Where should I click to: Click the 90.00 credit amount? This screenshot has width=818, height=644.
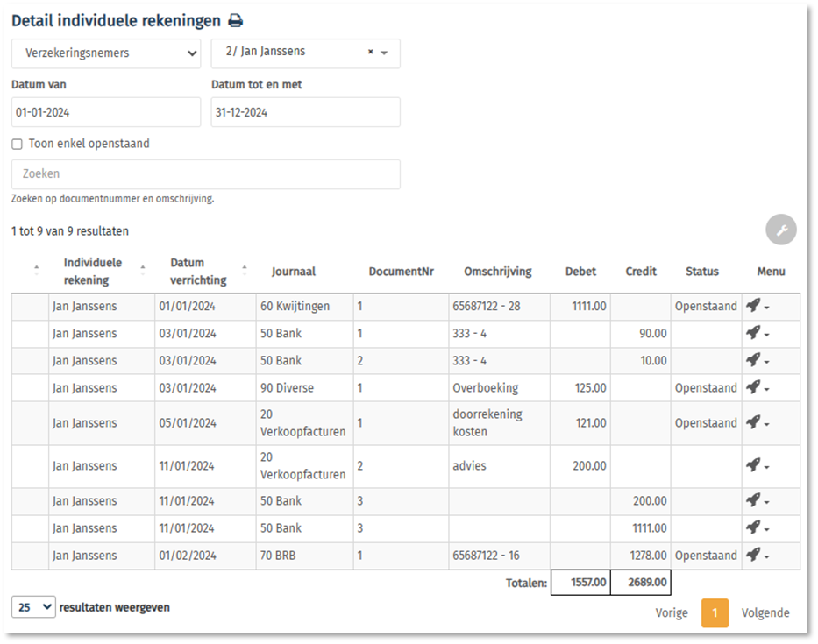click(652, 333)
